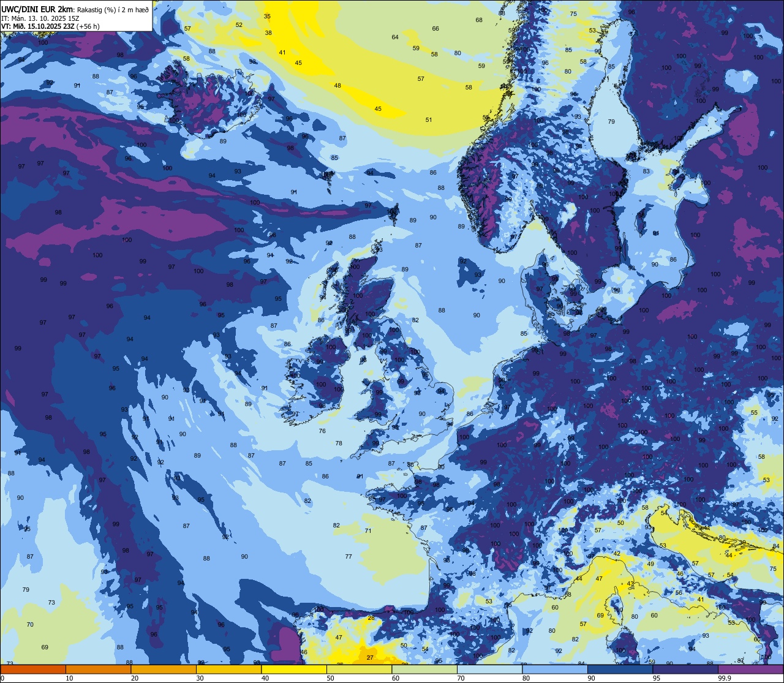Image resolution: width=784 pixels, height=683 pixels.
Task: Click the value 83 in the Gulf of Finland area
Action: tap(646, 172)
